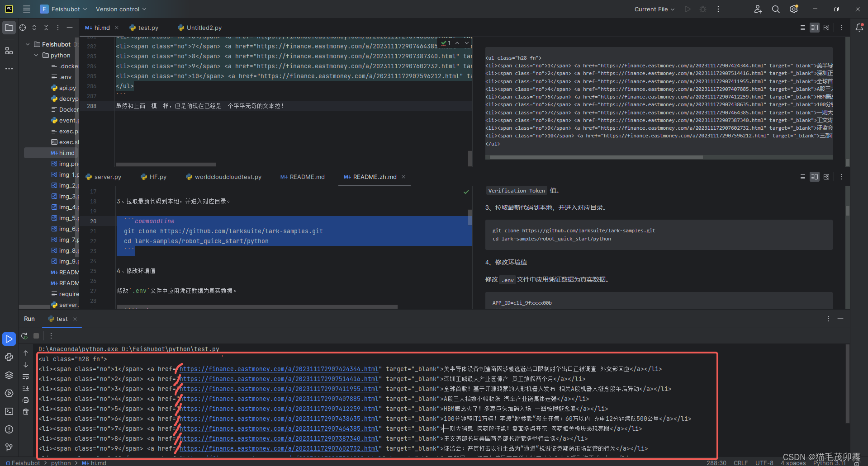Select opened file in project tree

pyautogui.click(x=23, y=28)
